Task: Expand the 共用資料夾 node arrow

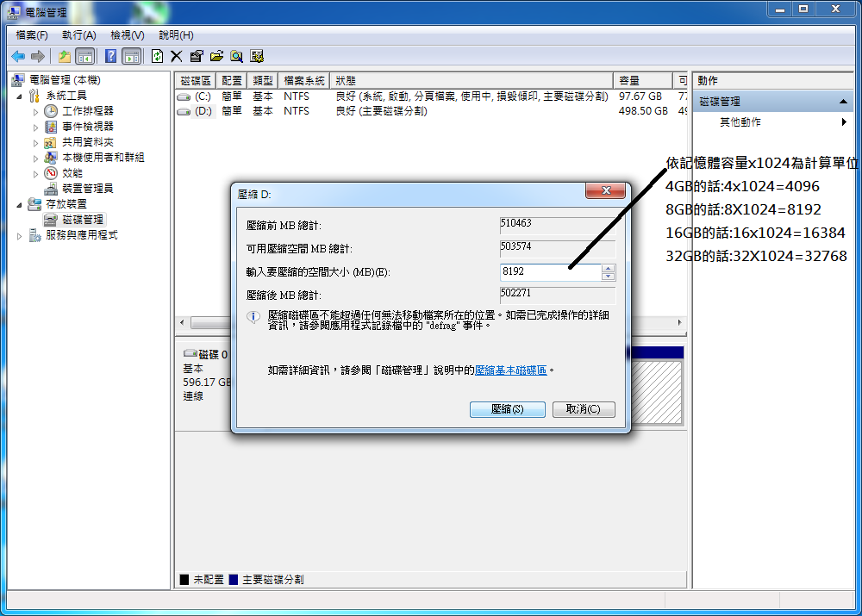Action: coord(35,143)
